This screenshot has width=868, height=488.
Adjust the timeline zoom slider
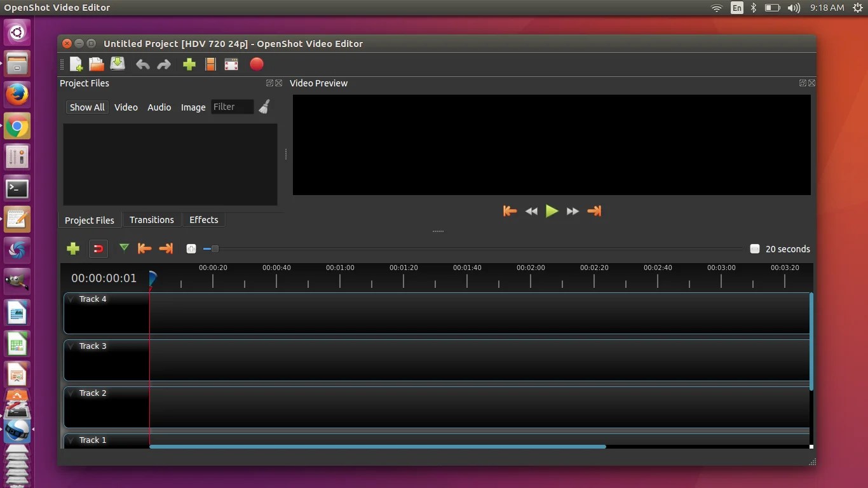[x=214, y=249]
